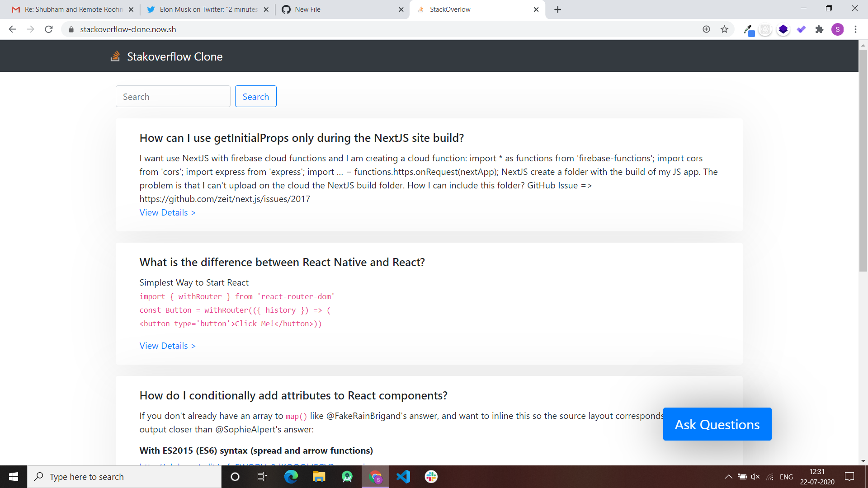Open File Explorer from taskbar
Screen dimensions: 868x488
tap(319, 477)
